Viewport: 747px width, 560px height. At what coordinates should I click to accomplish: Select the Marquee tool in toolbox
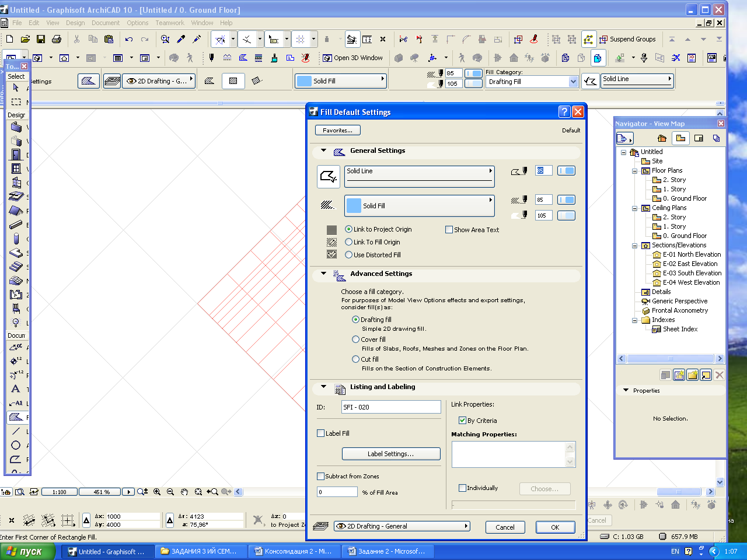click(x=16, y=101)
